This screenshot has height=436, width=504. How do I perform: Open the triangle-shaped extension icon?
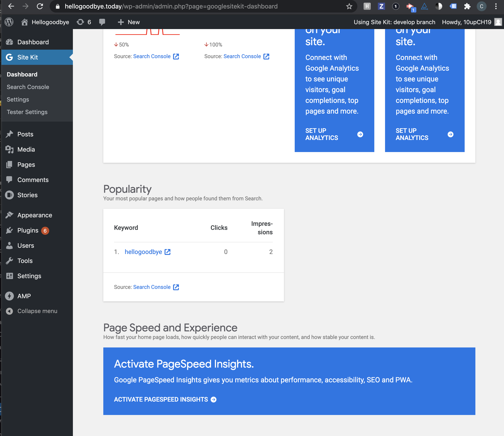424,6
